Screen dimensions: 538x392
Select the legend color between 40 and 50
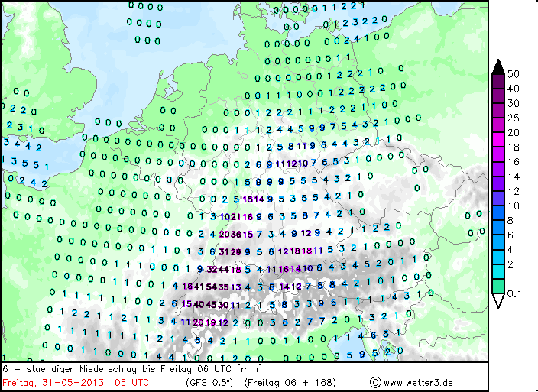click(498, 81)
